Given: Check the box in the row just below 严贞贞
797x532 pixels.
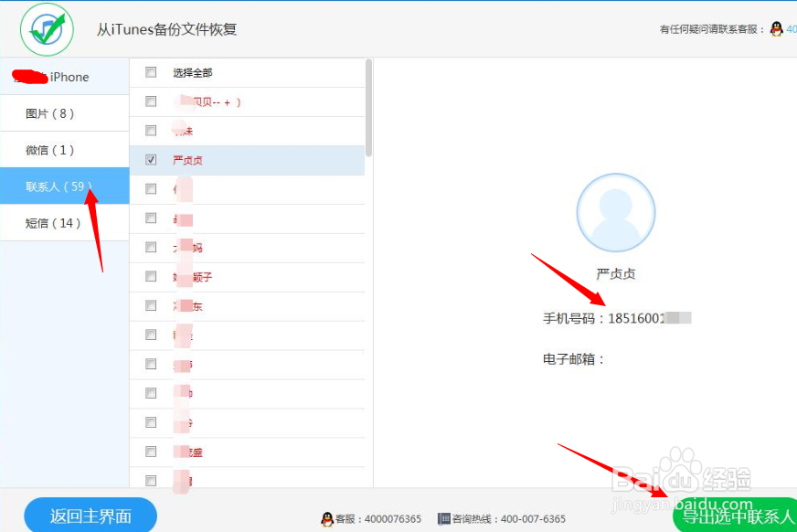Looking at the screenshot, I should click(151, 189).
